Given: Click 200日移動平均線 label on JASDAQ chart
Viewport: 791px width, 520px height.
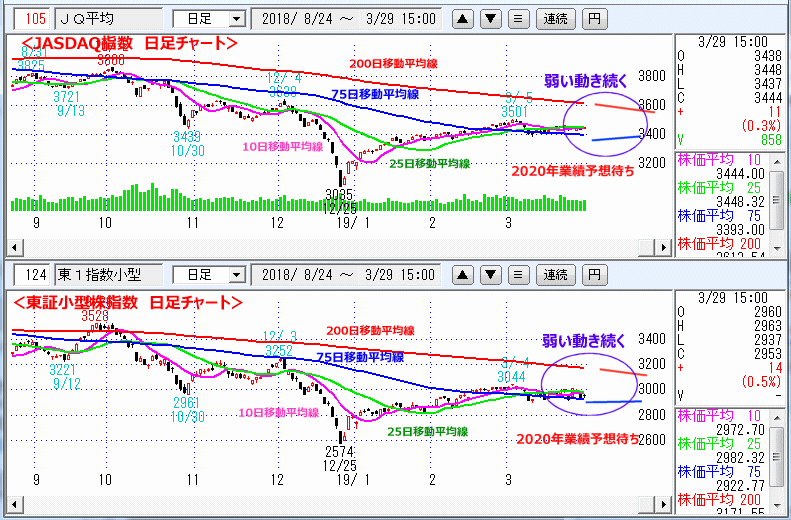Looking at the screenshot, I should 393,64.
